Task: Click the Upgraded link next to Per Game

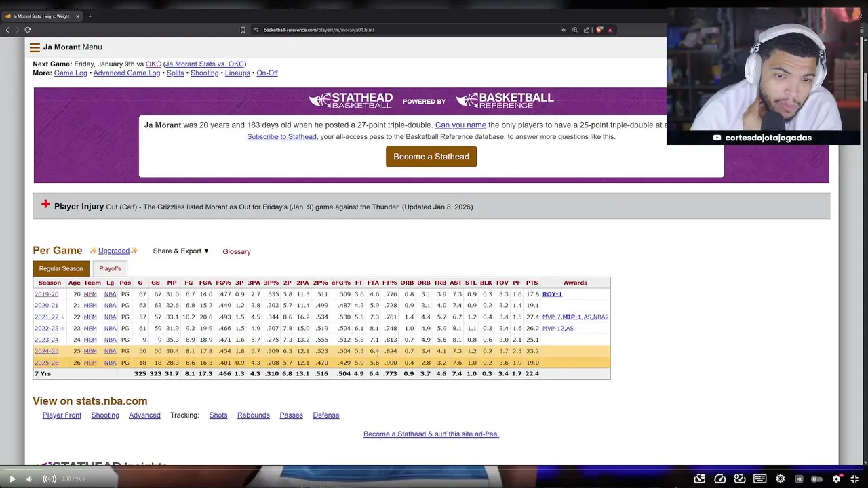Action: (114, 251)
